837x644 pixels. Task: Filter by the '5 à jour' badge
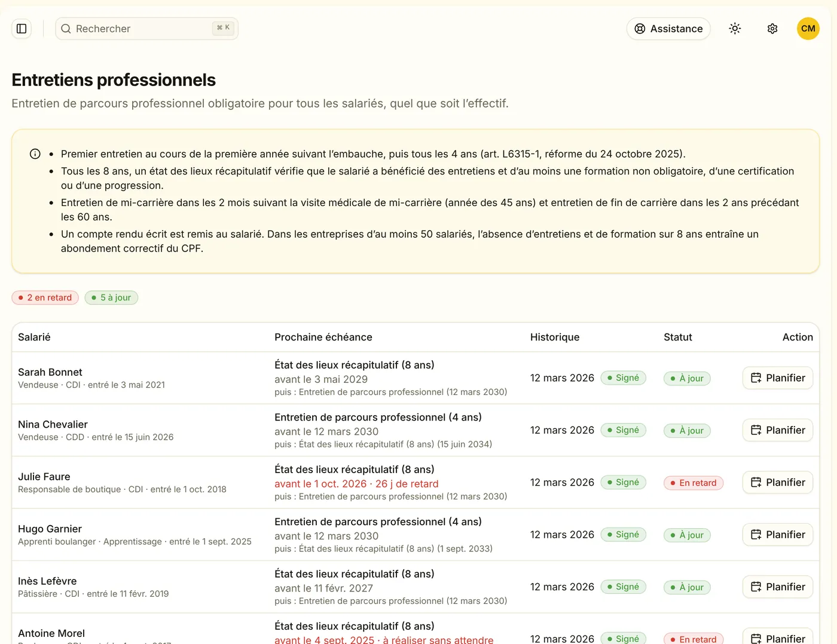coord(111,298)
